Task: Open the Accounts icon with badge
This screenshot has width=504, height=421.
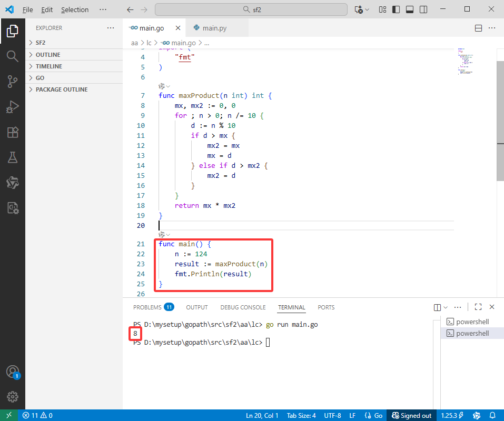Action: [13, 372]
